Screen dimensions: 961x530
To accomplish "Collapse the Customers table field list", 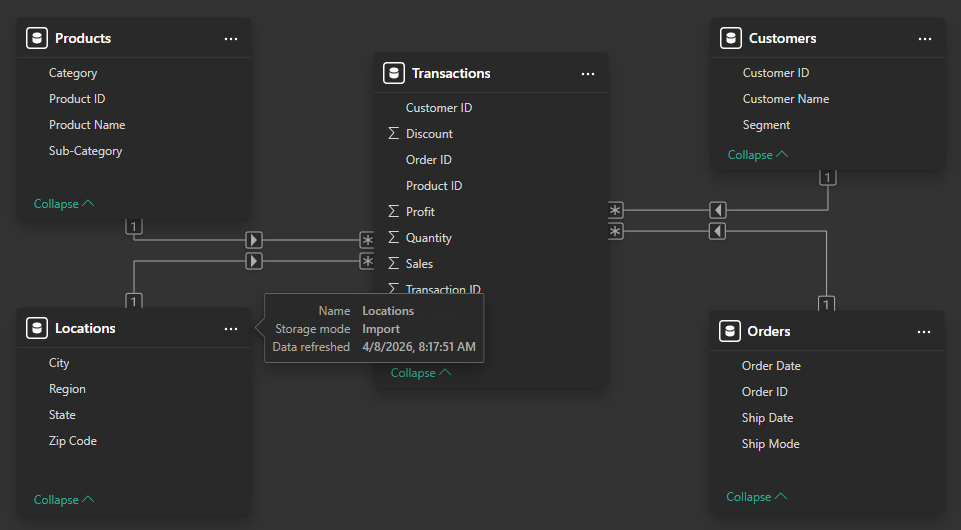I will [757, 155].
